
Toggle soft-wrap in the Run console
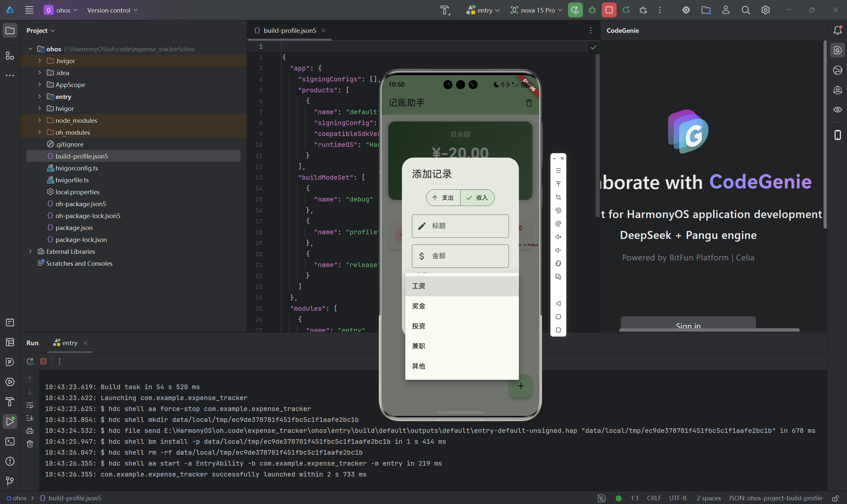pyautogui.click(x=30, y=405)
